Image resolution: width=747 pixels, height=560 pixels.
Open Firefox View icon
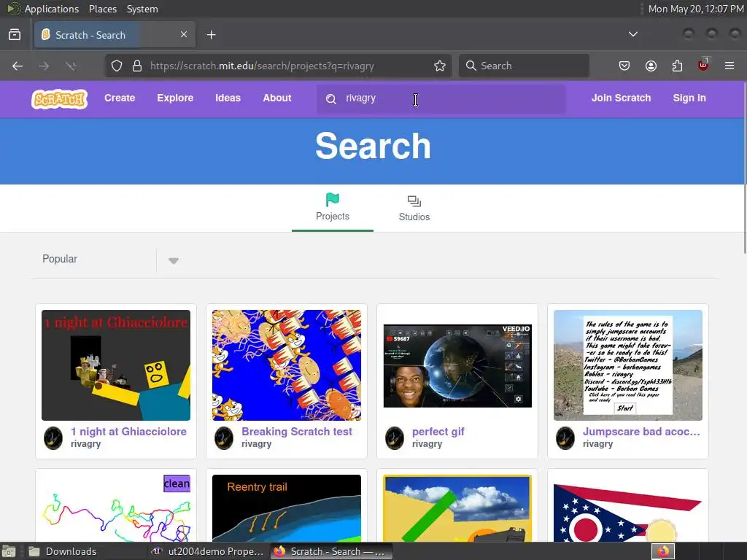tap(15, 35)
